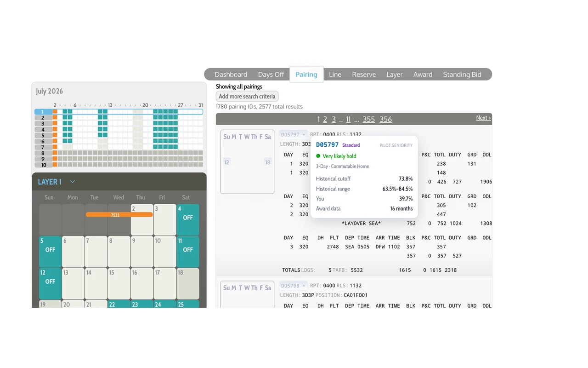
Task: Switch to the Award tab
Action: [x=423, y=75]
